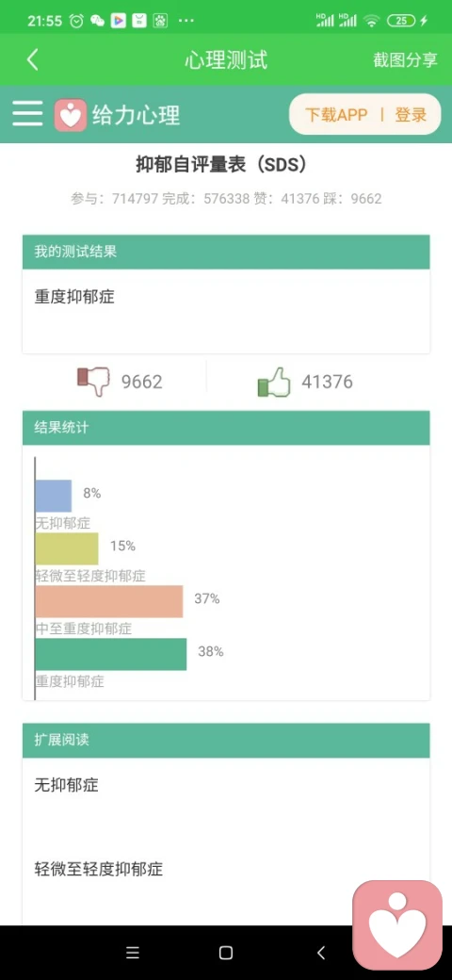The image size is (452, 980).
Task: Tap the 登录 login link
Action: click(x=411, y=114)
